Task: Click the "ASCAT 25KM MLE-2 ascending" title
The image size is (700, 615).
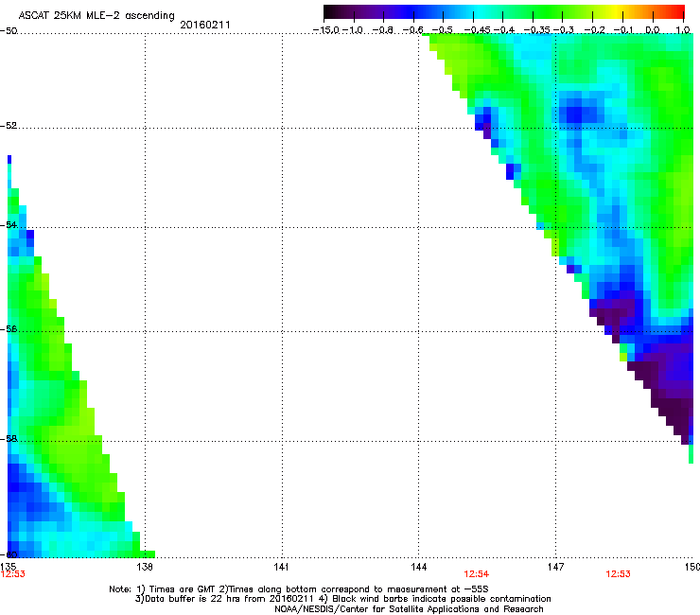Action: (96, 16)
